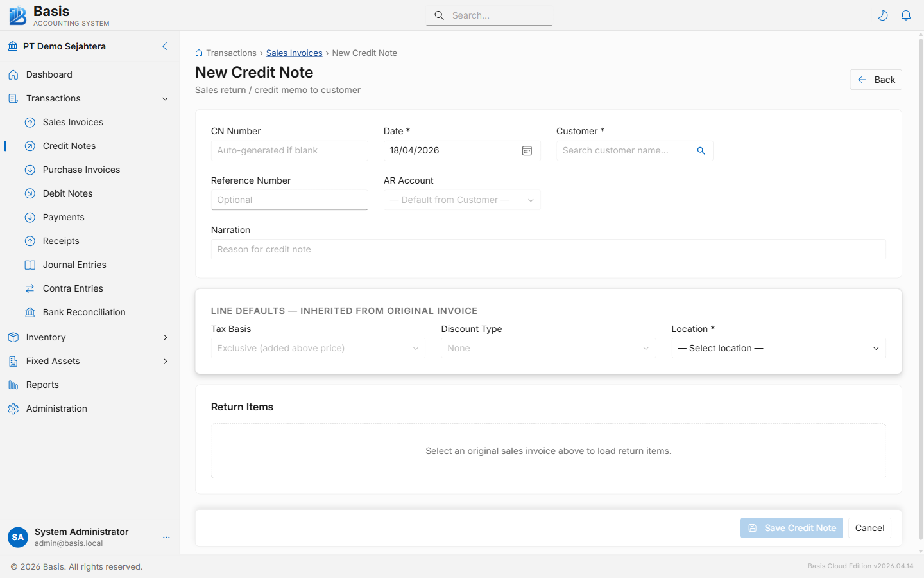Open notifications bell icon
This screenshot has height=578, width=924.
[906, 15]
